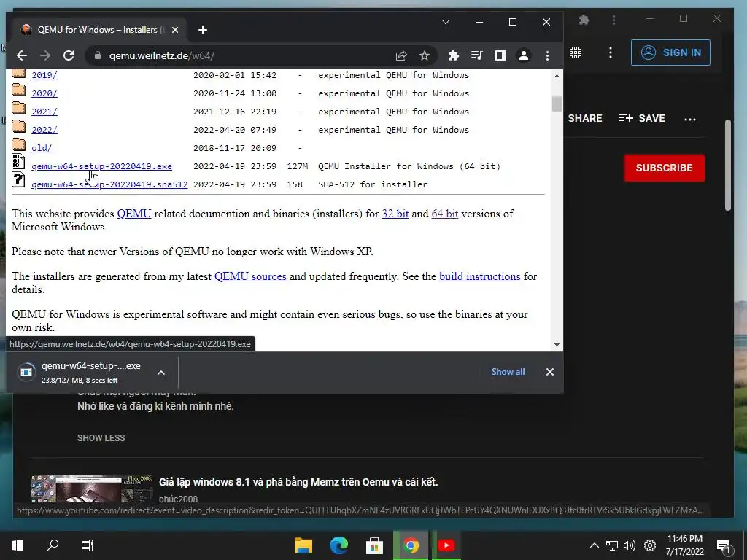The image size is (747, 560).
Task: Open File Explorer from the taskbar
Action: [303, 545]
